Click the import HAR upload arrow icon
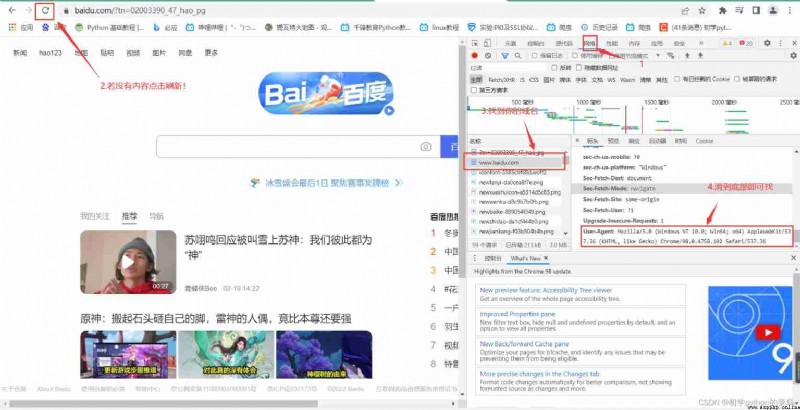The image size is (800, 410). [x=687, y=56]
